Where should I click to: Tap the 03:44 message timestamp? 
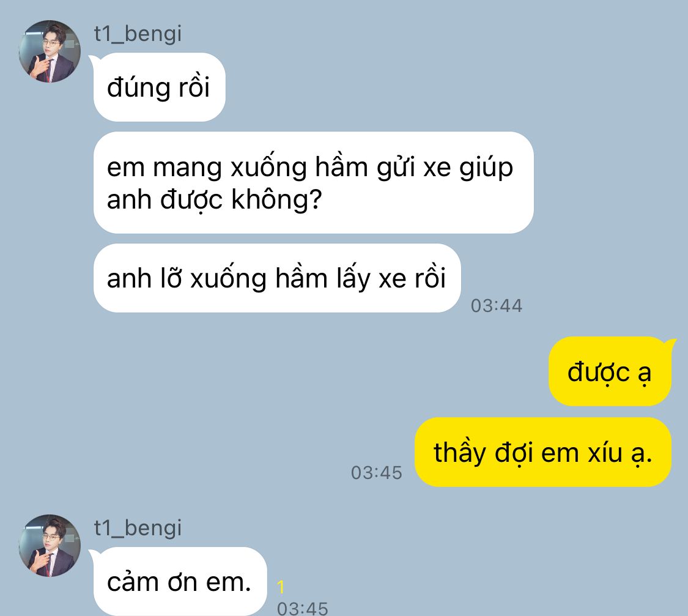(496, 305)
